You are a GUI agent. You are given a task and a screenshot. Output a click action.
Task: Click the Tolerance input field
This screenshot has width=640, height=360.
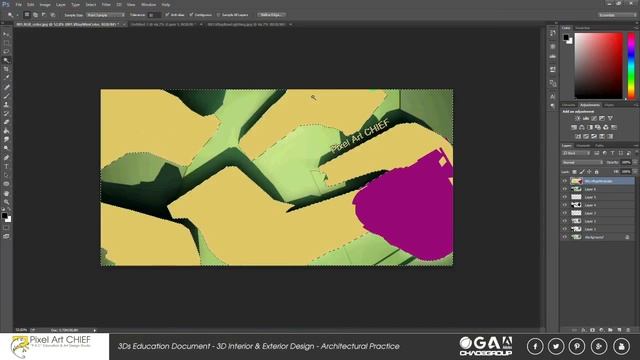click(154, 15)
